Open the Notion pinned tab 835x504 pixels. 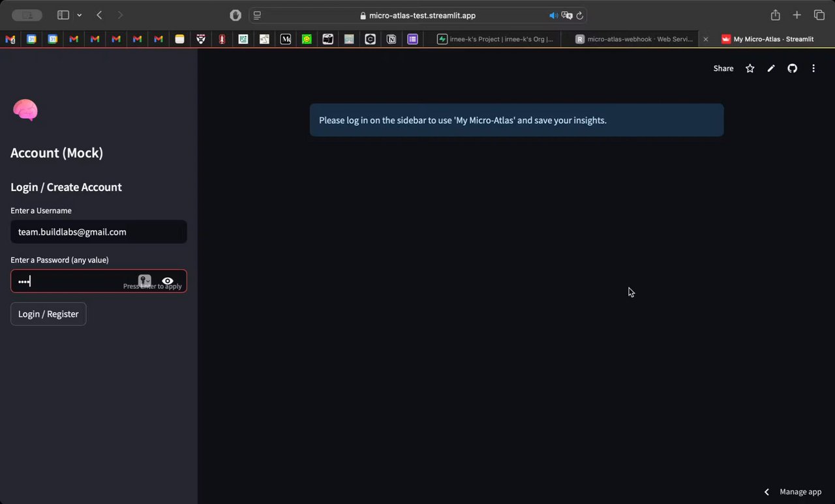point(391,39)
